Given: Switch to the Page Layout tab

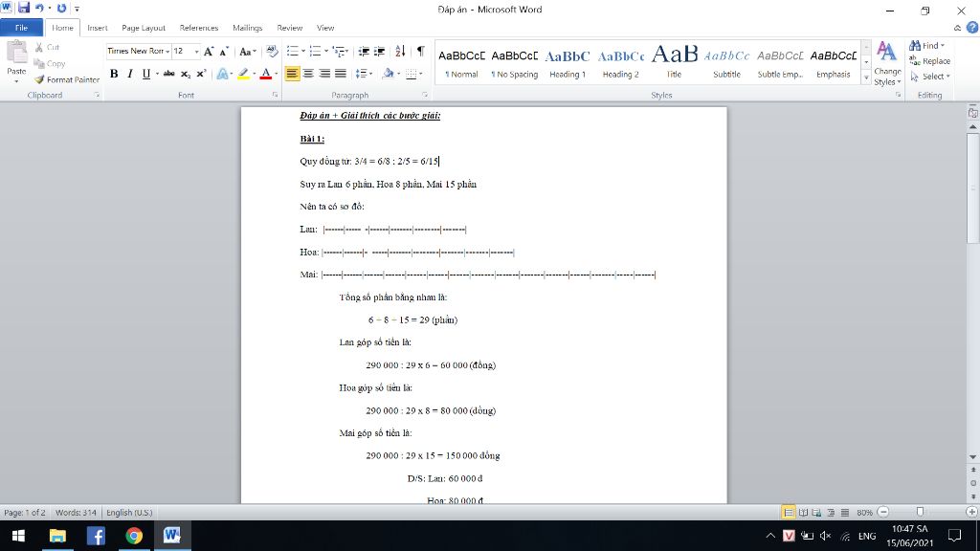Looking at the screenshot, I should coord(144,28).
